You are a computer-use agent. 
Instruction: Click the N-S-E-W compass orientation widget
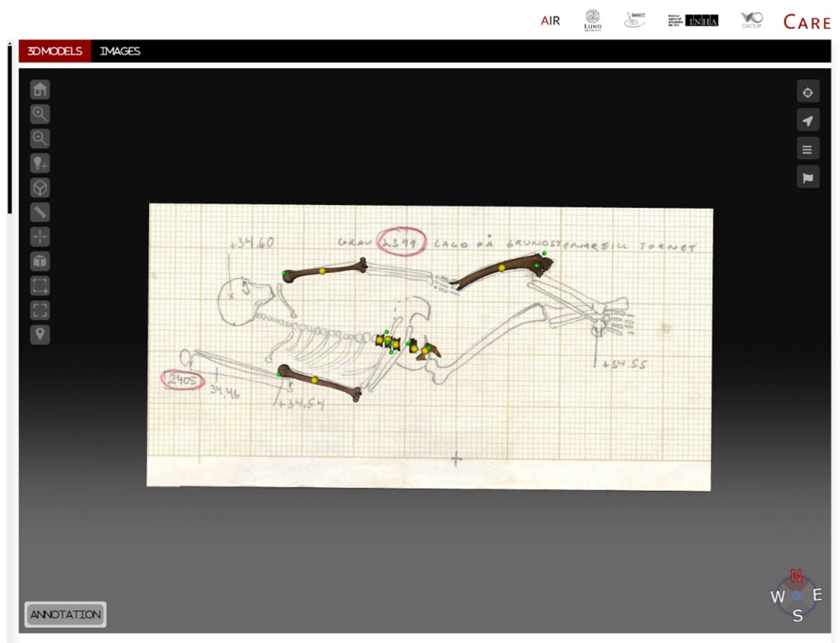tap(796, 596)
